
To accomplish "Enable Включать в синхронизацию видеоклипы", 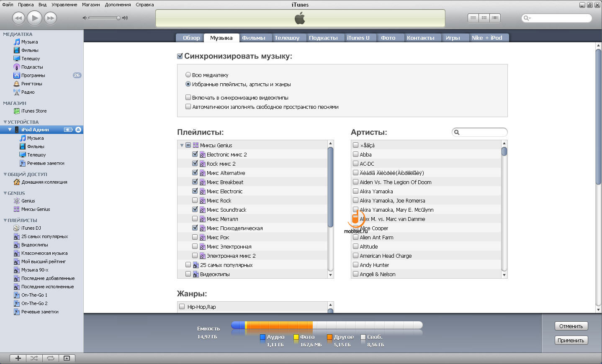I will point(188,97).
